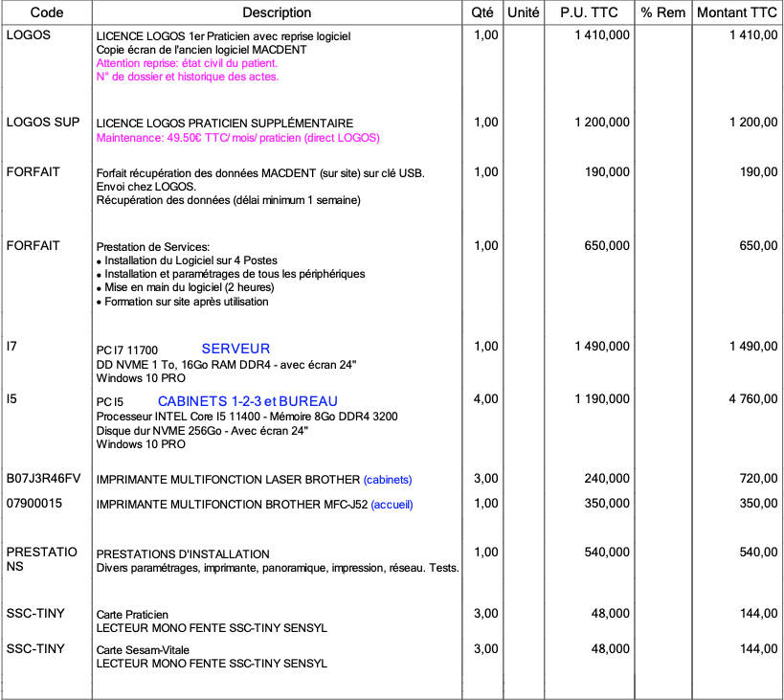The width and height of the screenshot is (784, 700).
Task: Click the magenta Attention reprise note
Action: [x=187, y=62]
